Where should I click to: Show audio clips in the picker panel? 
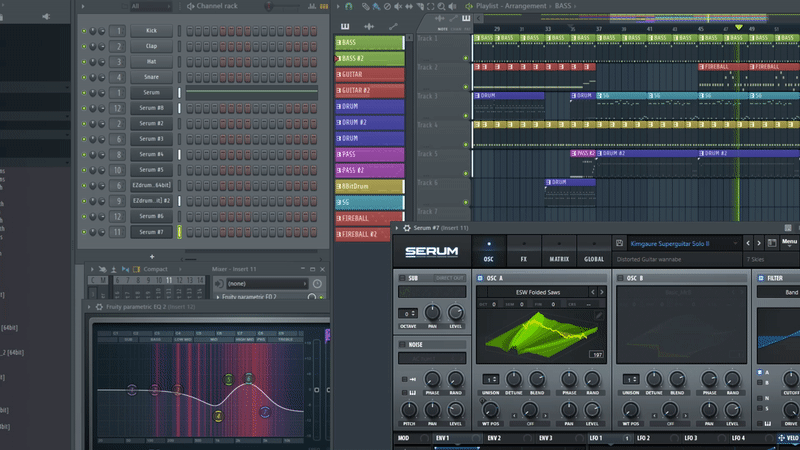369,26
